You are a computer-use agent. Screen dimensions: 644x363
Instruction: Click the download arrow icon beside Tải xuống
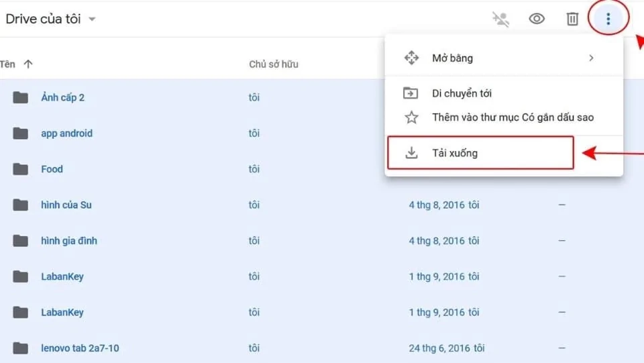pos(411,153)
